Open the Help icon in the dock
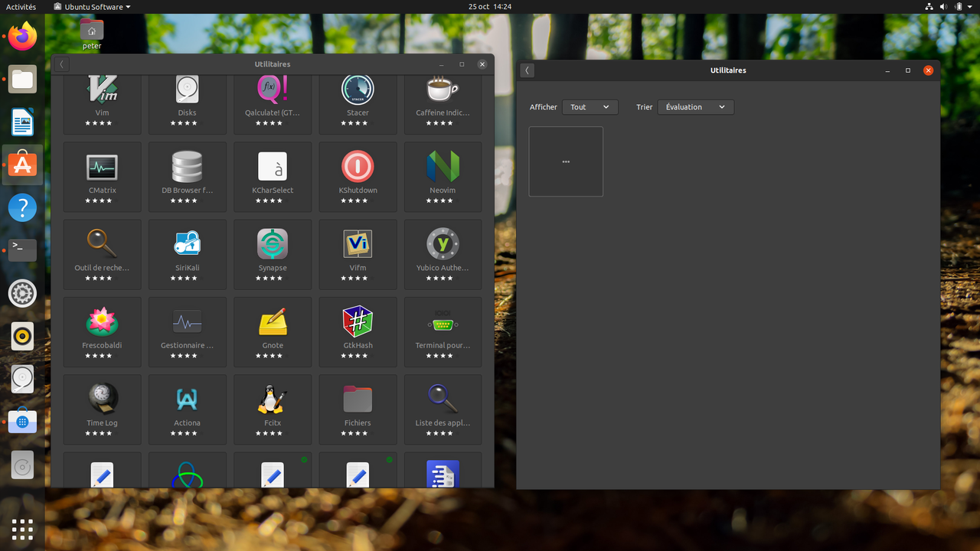 tap(22, 207)
